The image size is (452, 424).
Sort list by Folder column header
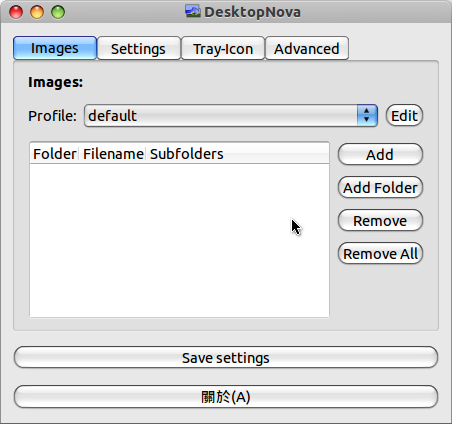[x=55, y=154]
